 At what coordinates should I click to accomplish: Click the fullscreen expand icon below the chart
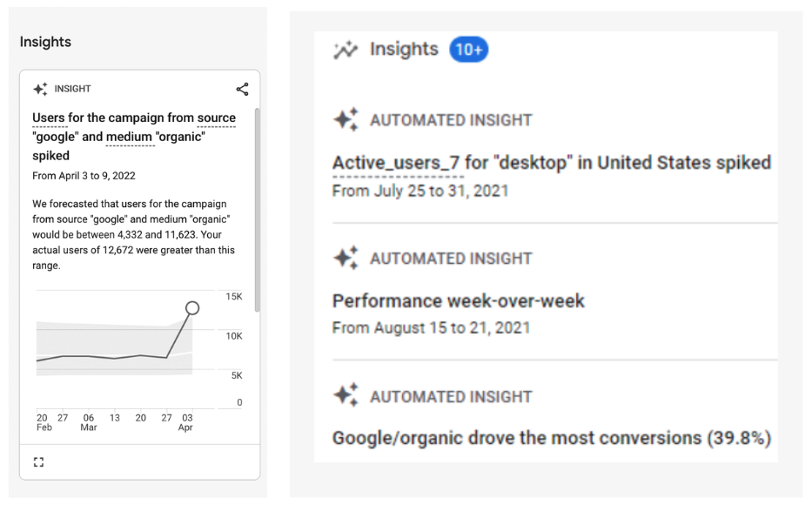click(39, 462)
